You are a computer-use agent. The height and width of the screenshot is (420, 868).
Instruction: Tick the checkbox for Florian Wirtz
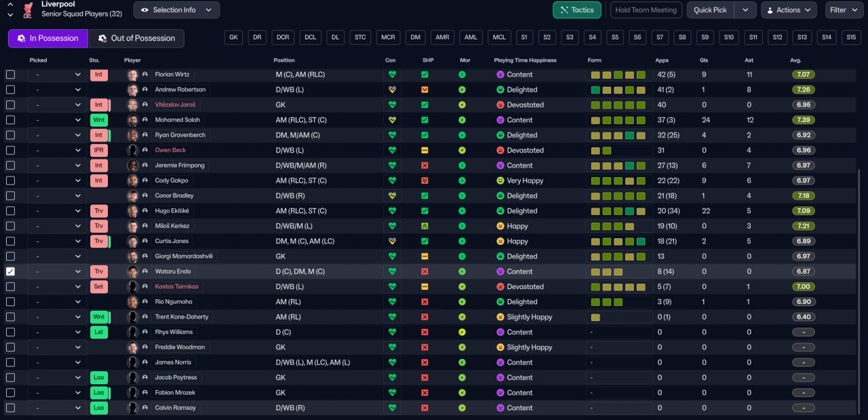tap(10, 75)
